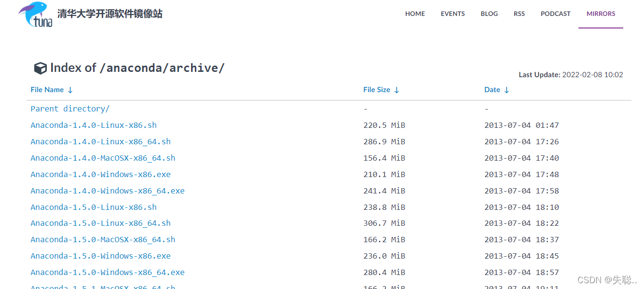Click the 238.8 MiB file size
The image size is (644, 289).
(x=384, y=207)
